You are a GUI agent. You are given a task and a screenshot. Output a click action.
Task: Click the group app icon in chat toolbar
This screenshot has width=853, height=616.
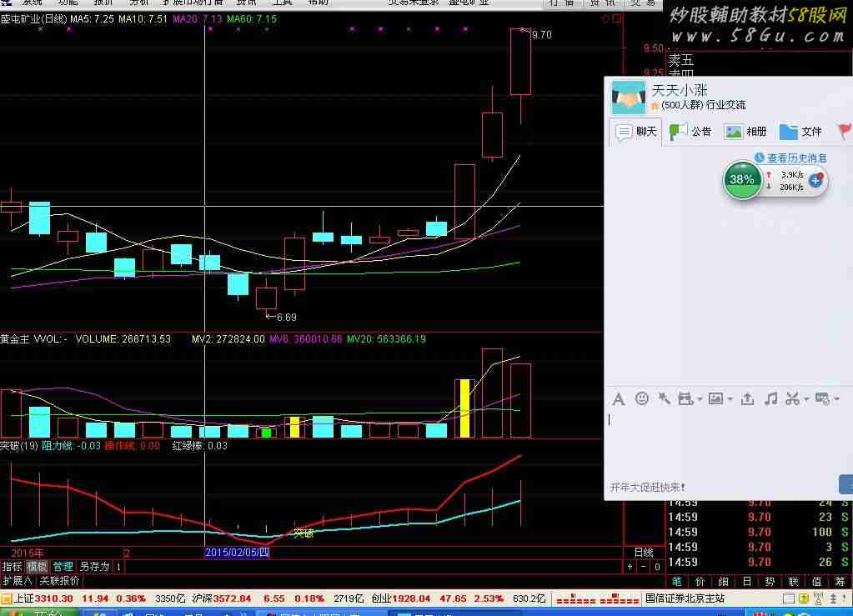[x=685, y=399]
